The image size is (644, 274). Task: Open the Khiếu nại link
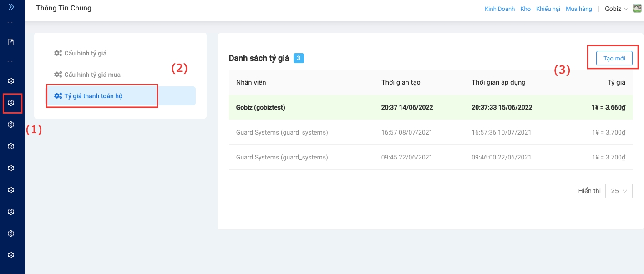[548, 9]
